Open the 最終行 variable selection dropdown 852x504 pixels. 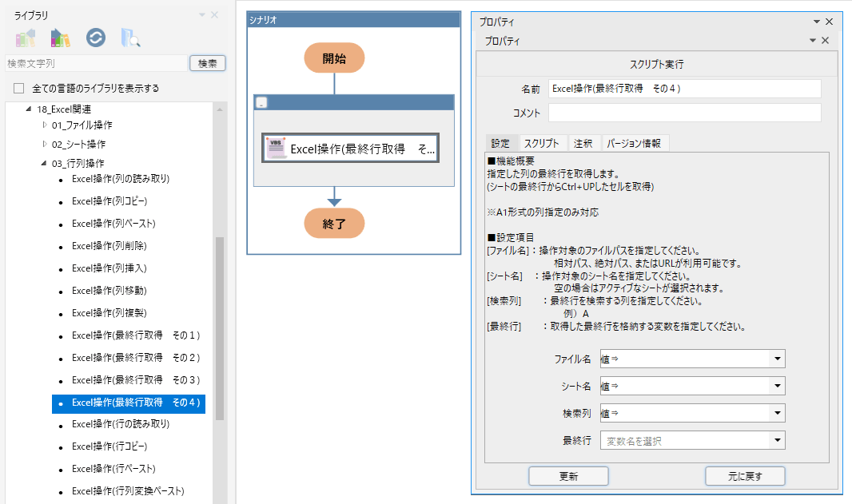click(776, 439)
